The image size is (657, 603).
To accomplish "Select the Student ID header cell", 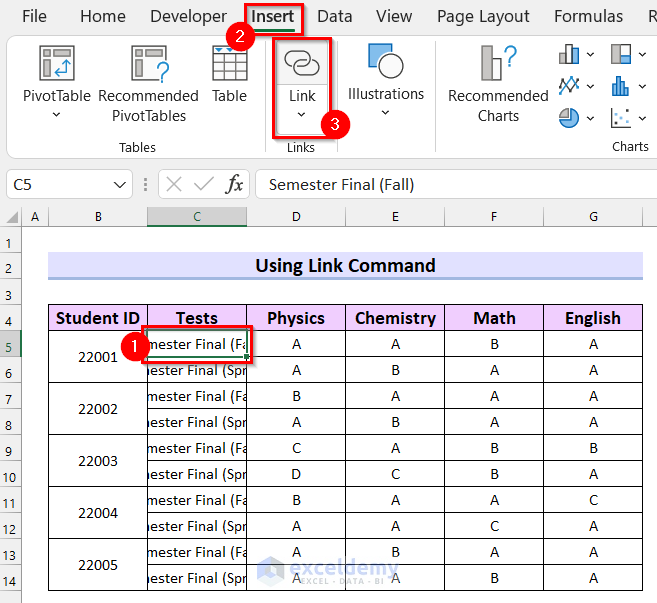I will (98, 318).
